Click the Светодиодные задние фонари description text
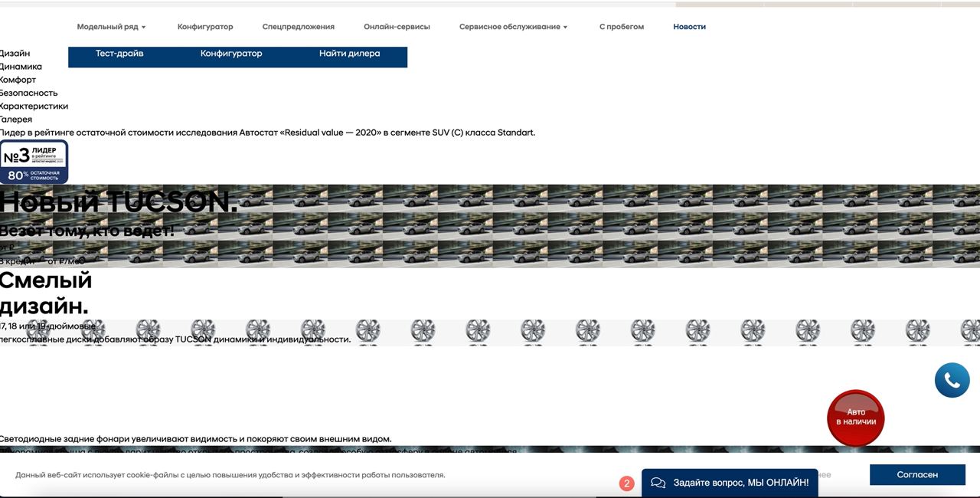The image size is (980, 498). [x=195, y=439]
